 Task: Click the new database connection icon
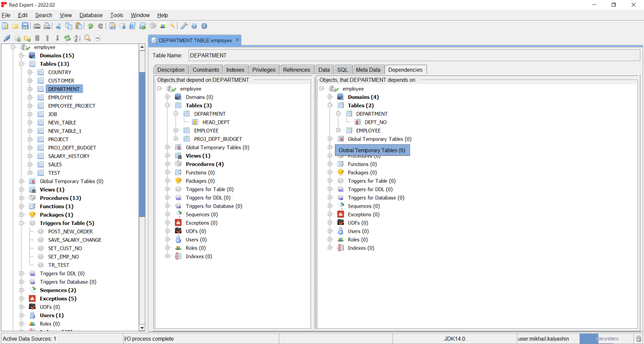coord(18,38)
